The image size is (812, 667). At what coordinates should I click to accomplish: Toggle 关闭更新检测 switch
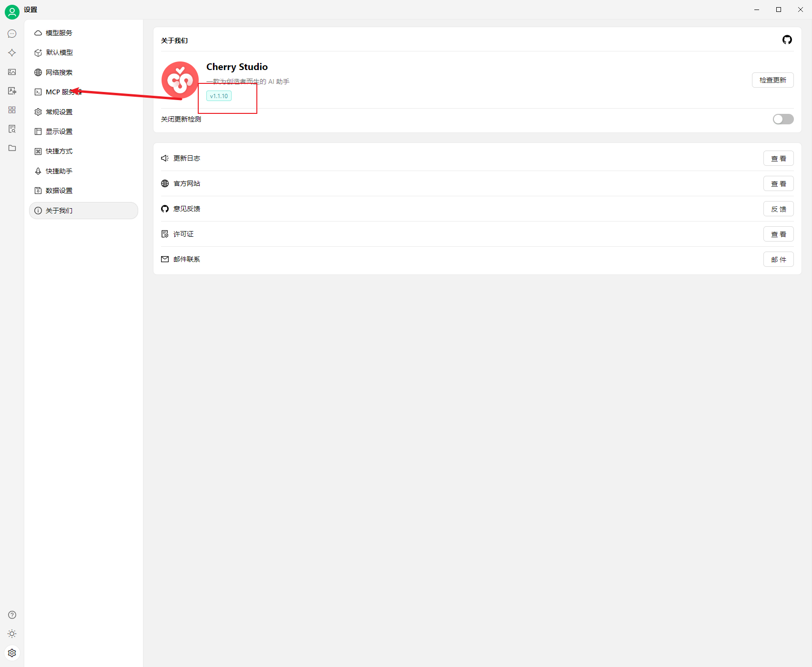click(x=783, y=119)
